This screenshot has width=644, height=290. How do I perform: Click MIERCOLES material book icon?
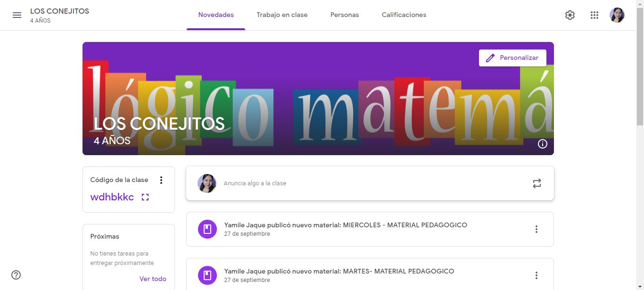[x=207, y=229]
